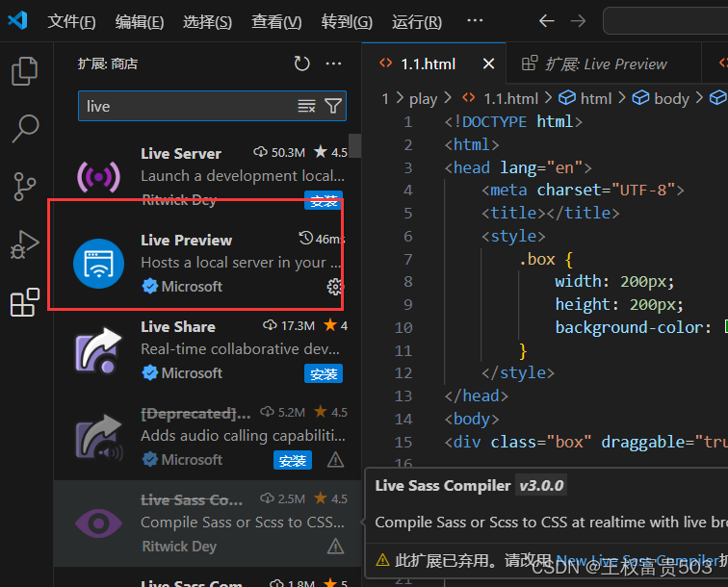Screen dimensions: 728x587
Task: Open the 文件(F) menu
Action: (x=71, y=21)
